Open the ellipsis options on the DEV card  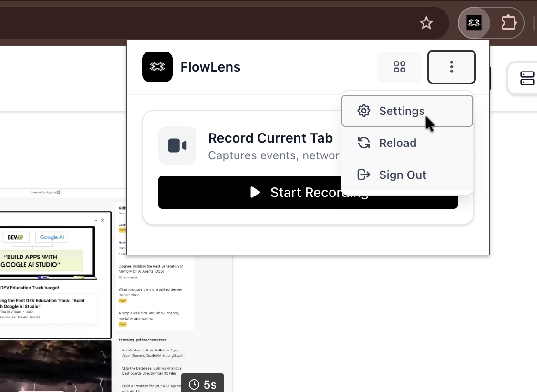tap(95, 220)
